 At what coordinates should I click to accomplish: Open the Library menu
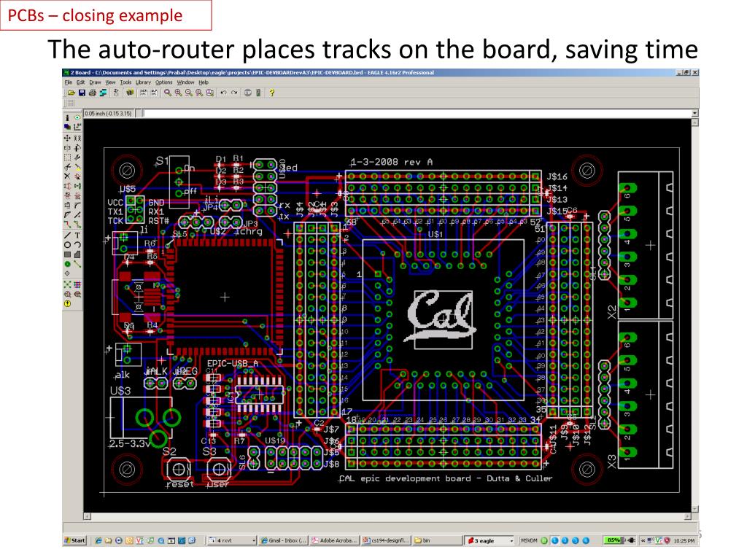point(144,82)
